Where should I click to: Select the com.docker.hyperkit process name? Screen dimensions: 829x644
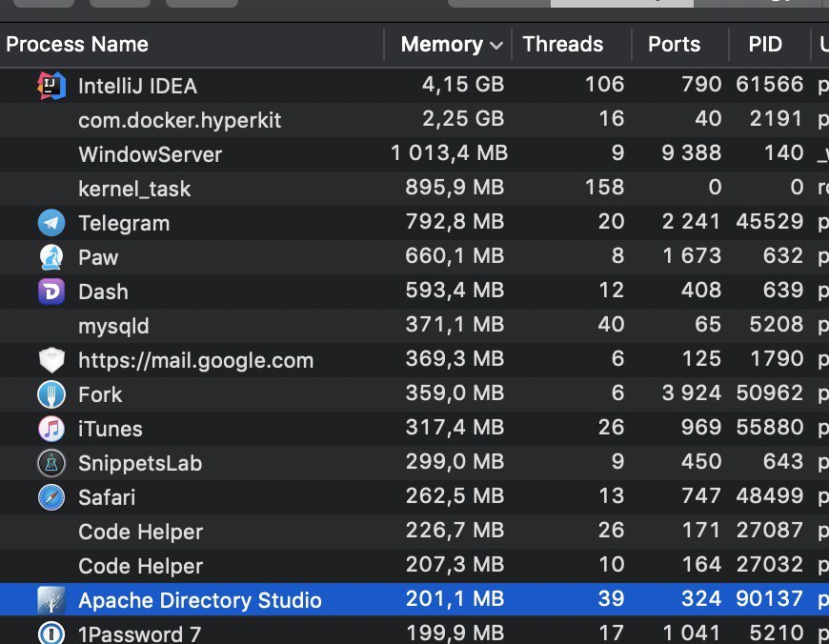click(180, 121)
